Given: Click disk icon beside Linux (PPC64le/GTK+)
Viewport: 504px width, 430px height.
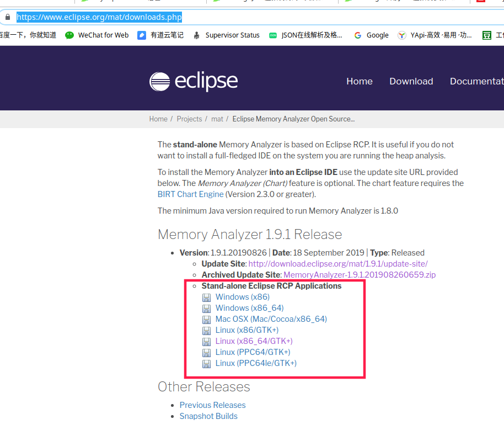Looking at the screenshot, I should [x=206, y=364].
